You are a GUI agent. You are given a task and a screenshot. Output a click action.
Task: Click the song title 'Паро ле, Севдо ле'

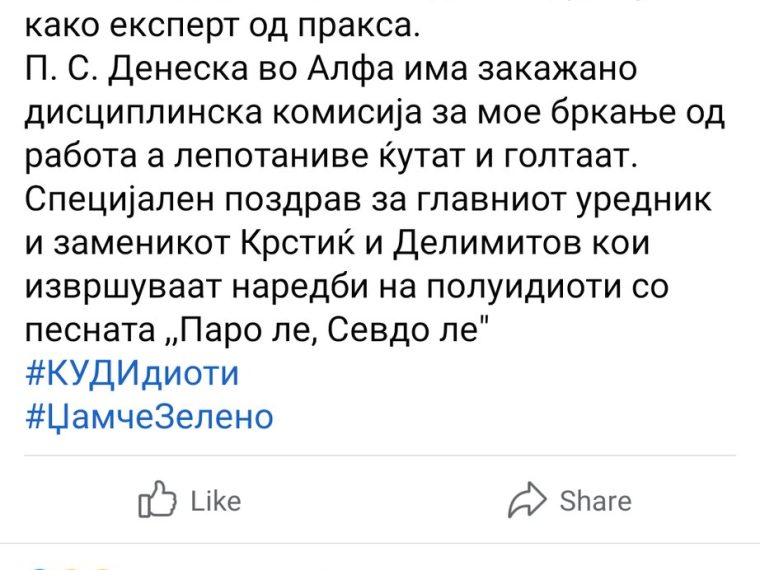point(320,331)
